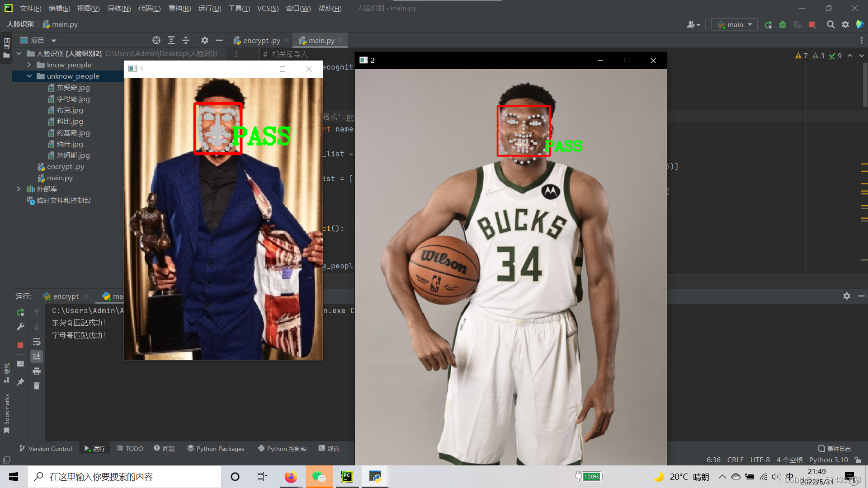Open Python Packages tool window
The image size is (868, 488).
pyautogui.click(x=216, y=448)
